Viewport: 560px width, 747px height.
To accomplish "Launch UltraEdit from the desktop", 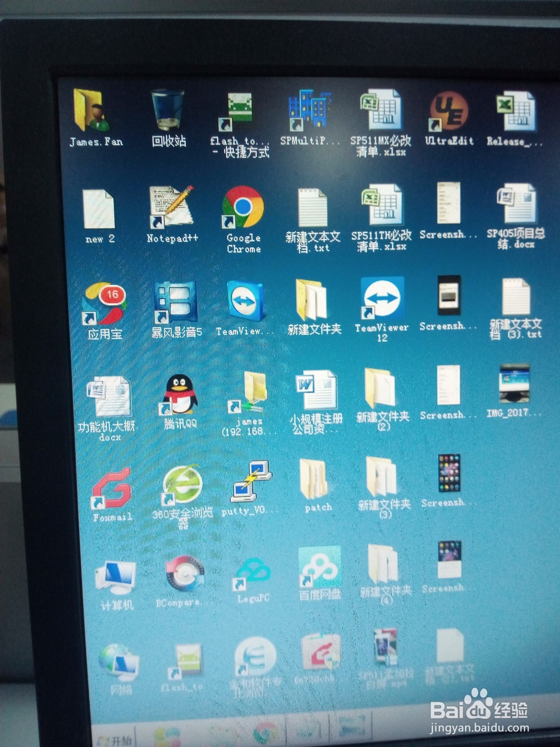I will (449, 118).
